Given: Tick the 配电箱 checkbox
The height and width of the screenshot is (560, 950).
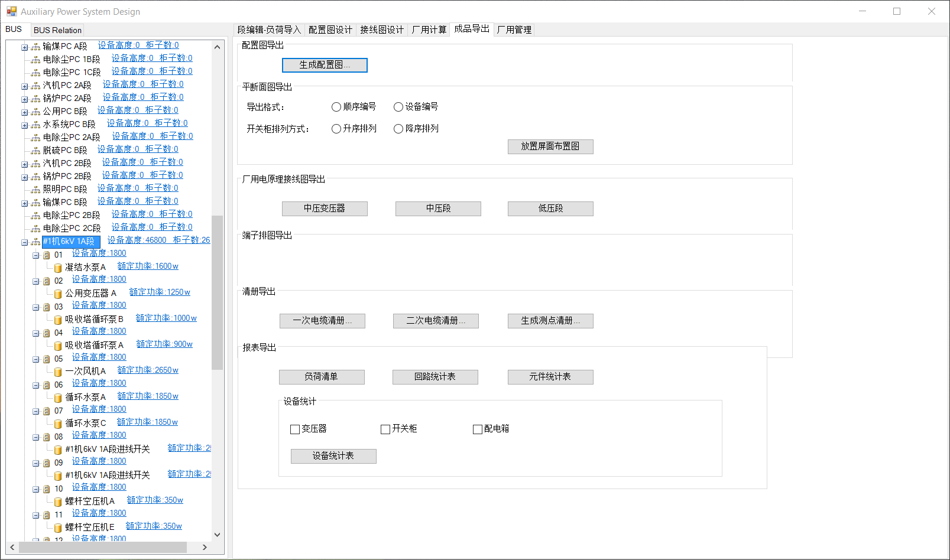Looking at the screenshot, I should [478, 429].
